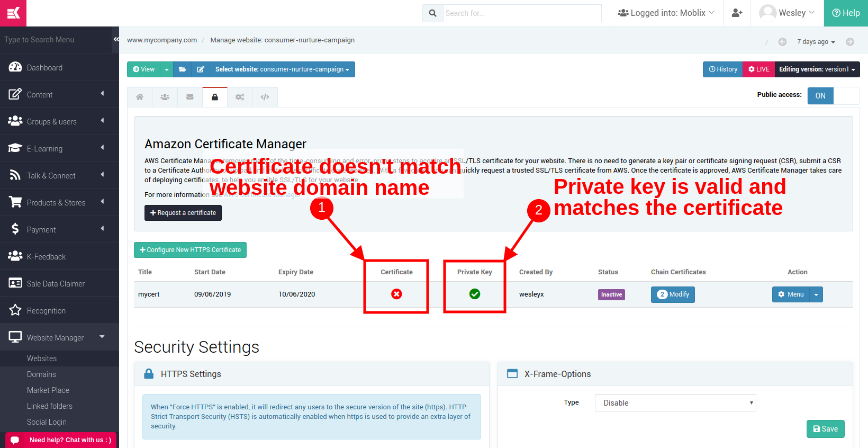Viewport: 868px width, 448px height.
Task: Save the X-Frame-Options setting
Action: tap(826, 429)
